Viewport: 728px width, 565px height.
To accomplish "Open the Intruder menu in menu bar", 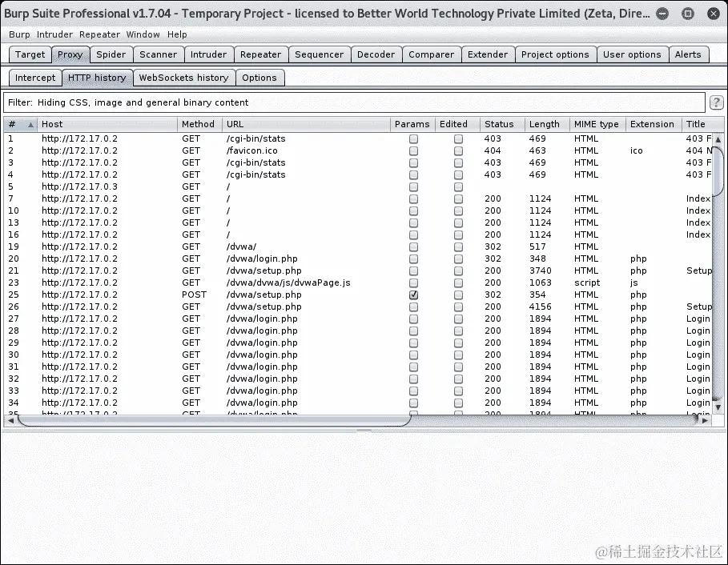I will 54,34.
